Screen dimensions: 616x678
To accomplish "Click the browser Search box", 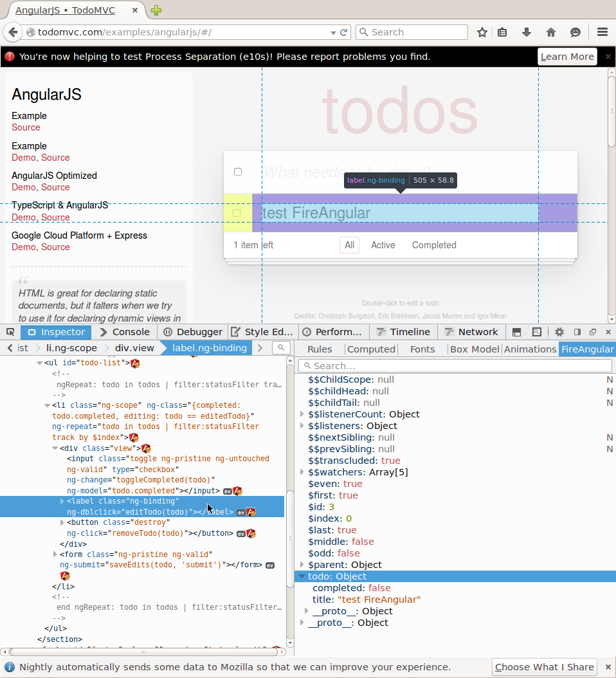I will click(x=412, y=32).
